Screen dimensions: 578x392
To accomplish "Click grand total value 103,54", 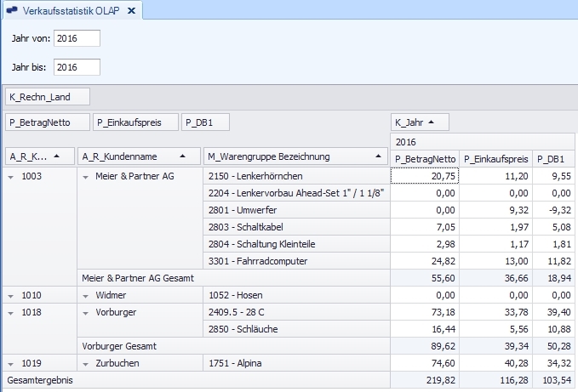I will 553,380.
